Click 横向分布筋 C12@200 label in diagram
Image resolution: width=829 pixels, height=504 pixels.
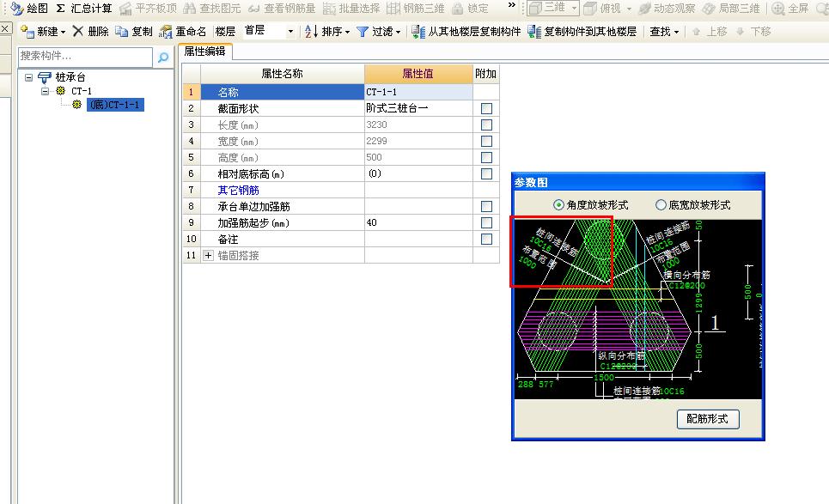point(687,281)
